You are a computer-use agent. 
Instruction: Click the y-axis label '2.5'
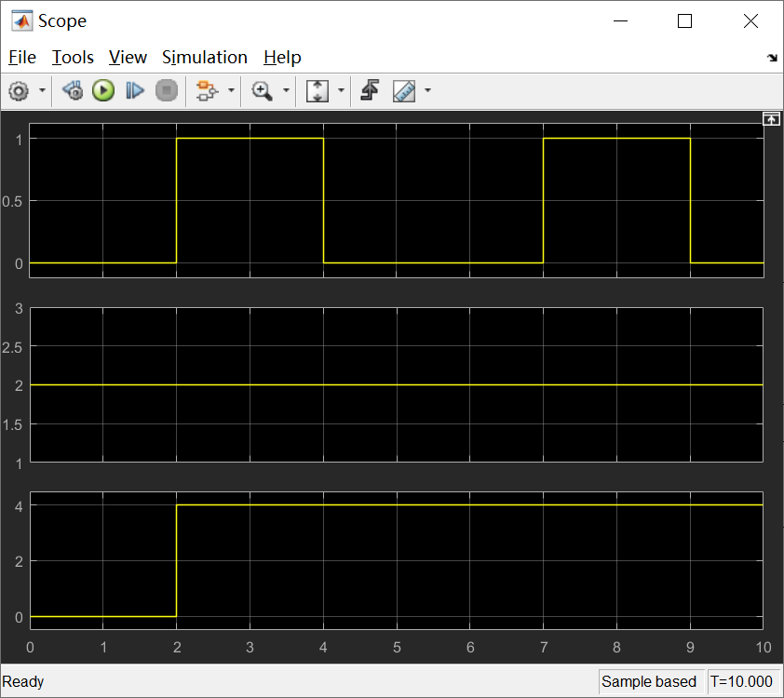[12, 348]
